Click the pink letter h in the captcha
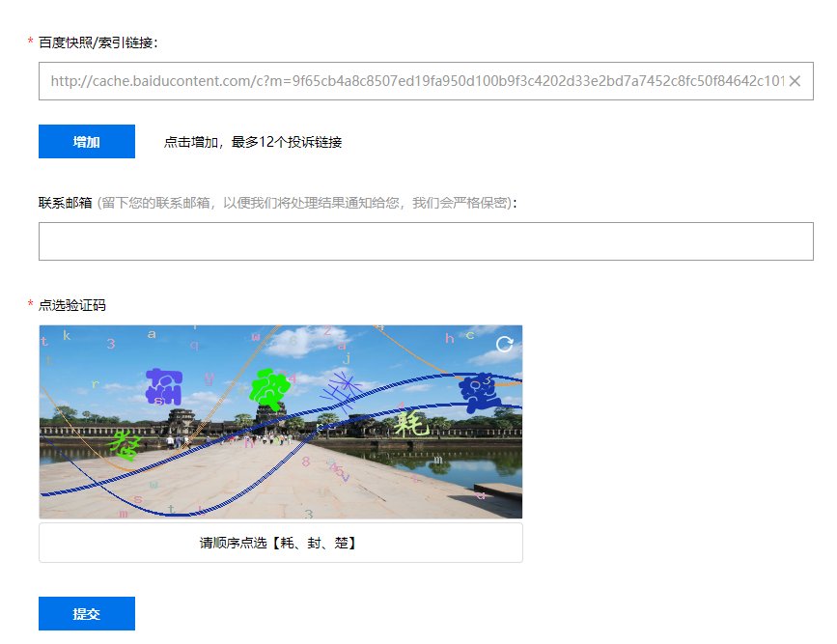 449,337
